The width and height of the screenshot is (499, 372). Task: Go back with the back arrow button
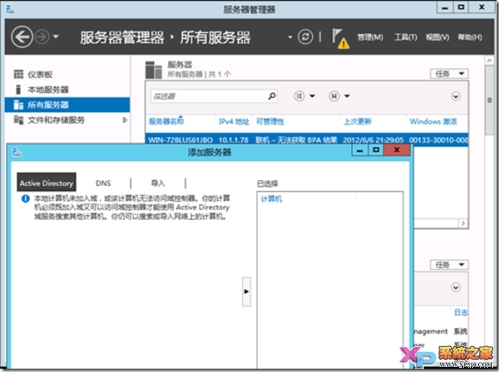click(x=22, y=37)
